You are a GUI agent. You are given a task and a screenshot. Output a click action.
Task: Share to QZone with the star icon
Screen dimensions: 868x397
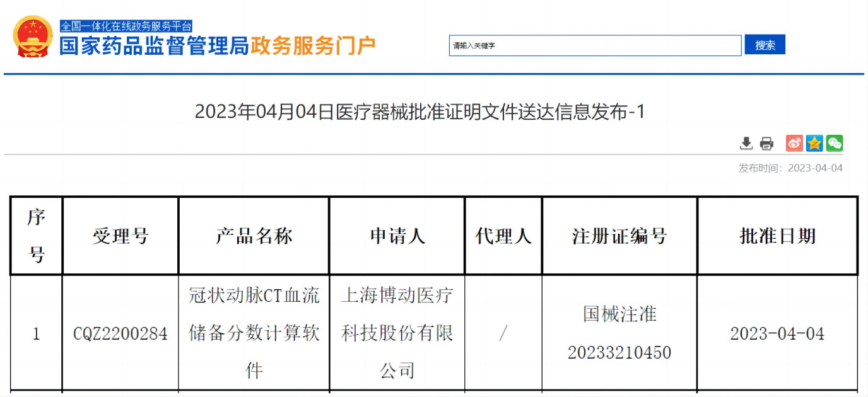pos(814,144)
